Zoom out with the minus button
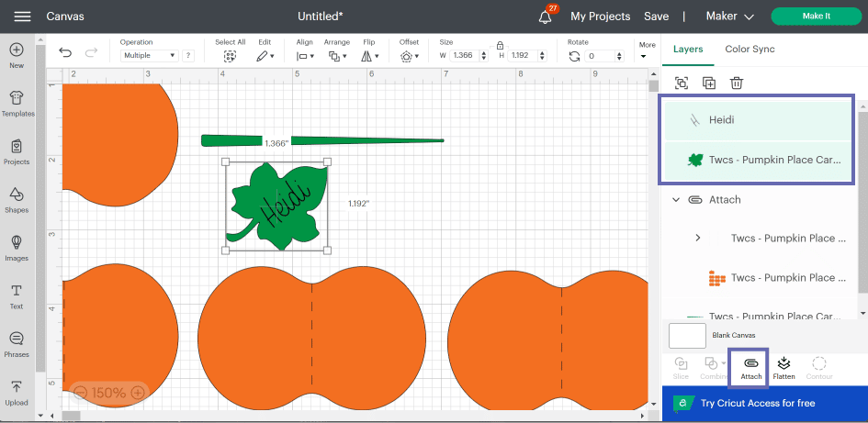 click(80, 393)
